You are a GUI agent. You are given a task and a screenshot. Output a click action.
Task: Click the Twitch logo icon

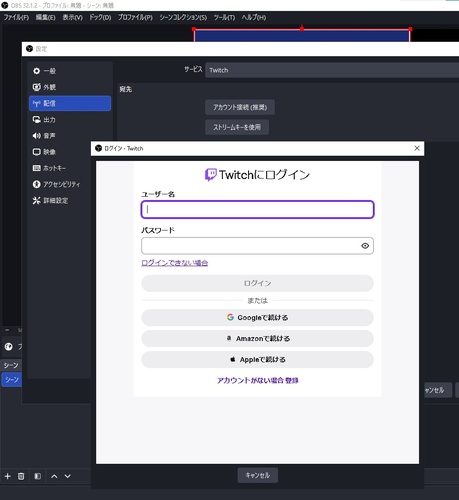pos(211,174)
